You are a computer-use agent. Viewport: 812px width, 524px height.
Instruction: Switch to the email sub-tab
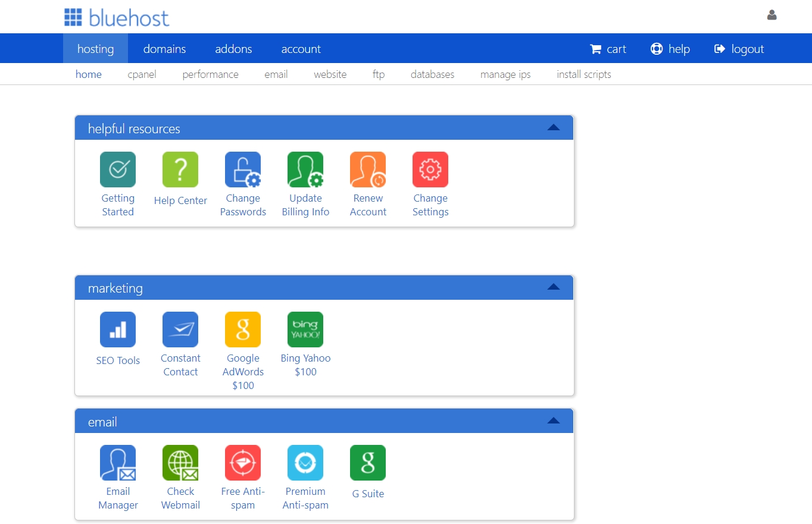point(276,74)
